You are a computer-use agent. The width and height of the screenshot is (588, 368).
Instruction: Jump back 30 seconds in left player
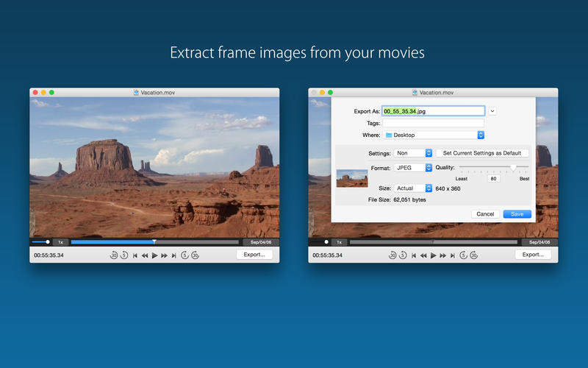(114, 255)
